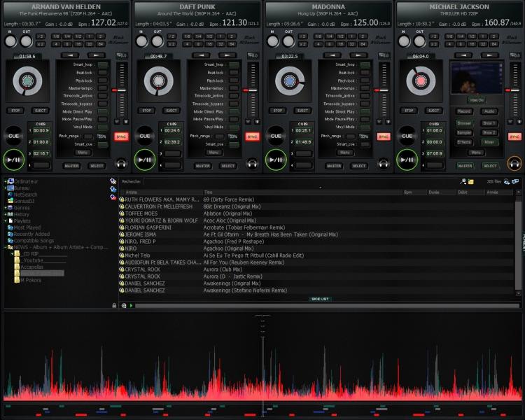Expand the History node in the tree
This screenshot has height=420, width=525.
coord(4,214)
